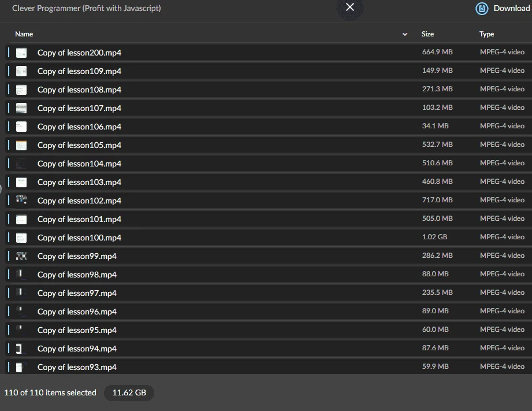This screenshot has width=532, height=411.
Task: Select file name Copy of lesson100.mp4
Action: pos(79,238)
